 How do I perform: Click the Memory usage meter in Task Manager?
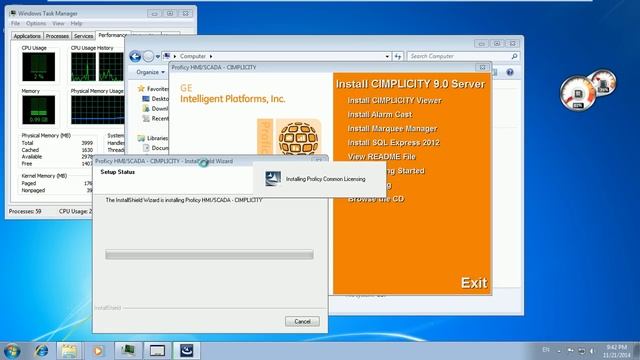point(39,110)
